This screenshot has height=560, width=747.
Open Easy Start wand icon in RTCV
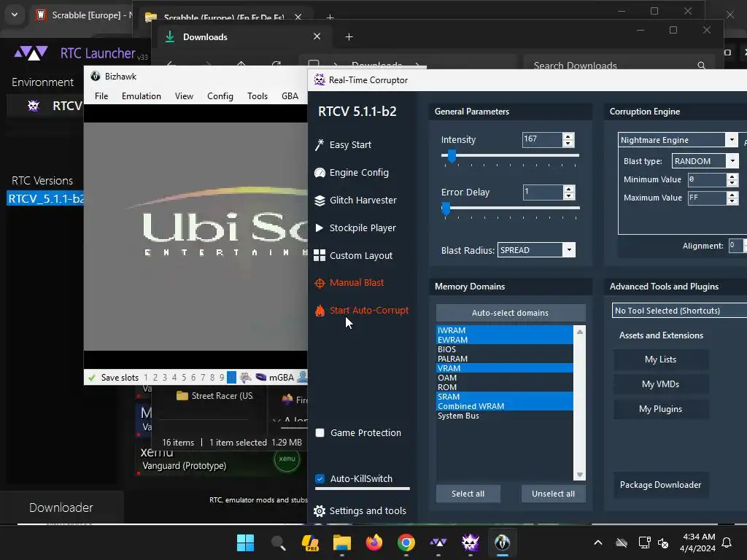click(x=320, y=145)
